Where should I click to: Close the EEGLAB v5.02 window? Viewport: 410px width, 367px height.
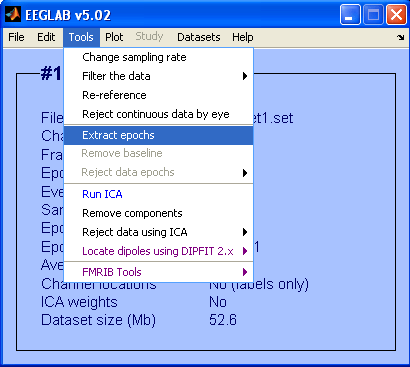(396, 15)
